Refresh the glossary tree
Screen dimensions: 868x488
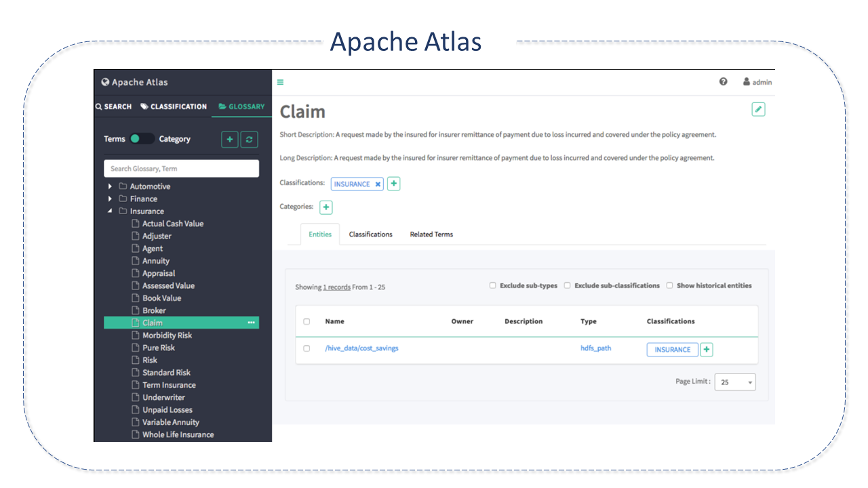(250, 139)
